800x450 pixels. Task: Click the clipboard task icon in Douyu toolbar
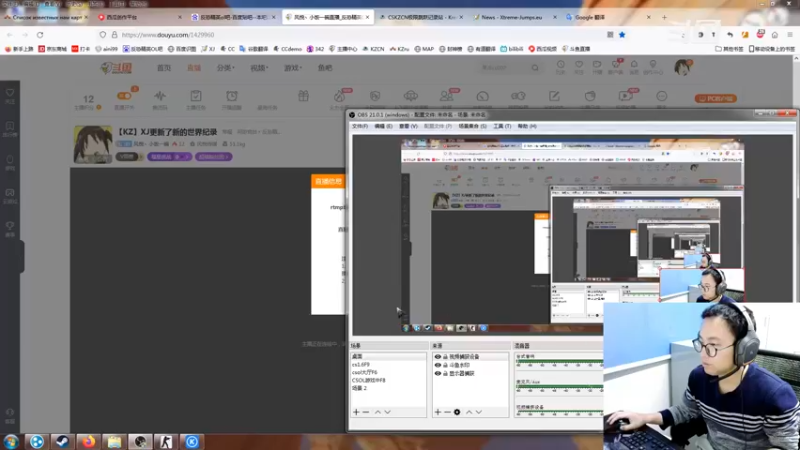(x=196, y=96)
